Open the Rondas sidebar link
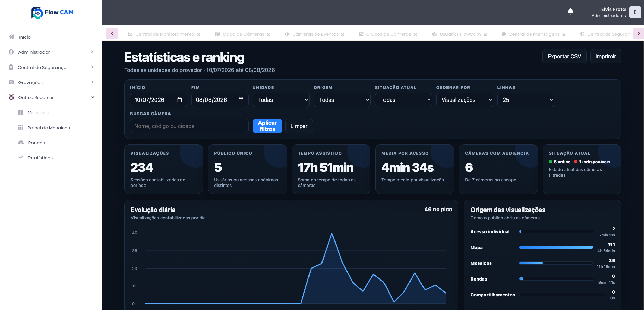 click(37, 143)
